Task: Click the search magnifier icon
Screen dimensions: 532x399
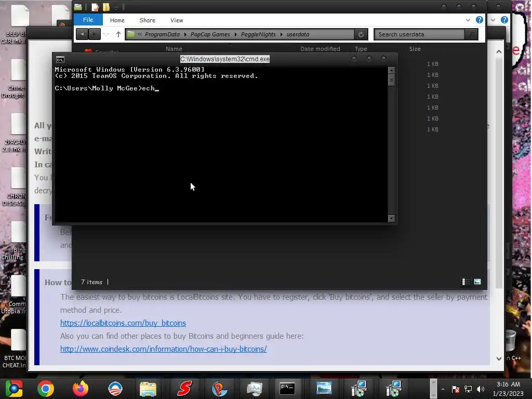Action: [471, 34]
